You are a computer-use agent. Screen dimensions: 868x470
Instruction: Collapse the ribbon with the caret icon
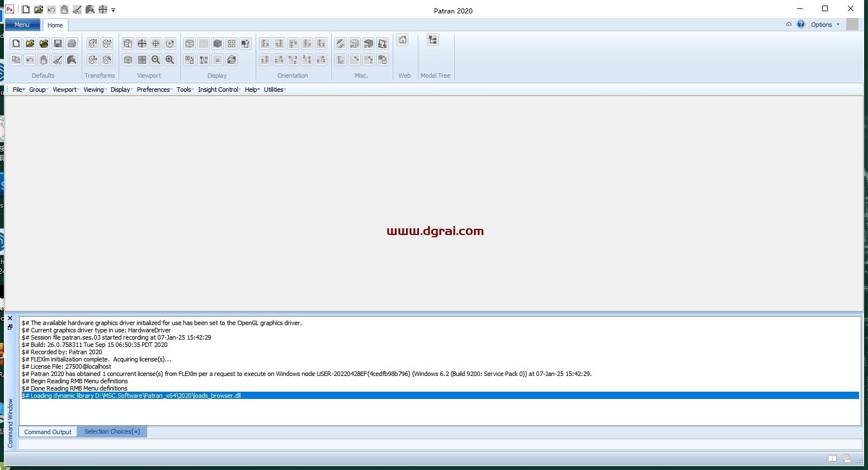pos(789,24)
